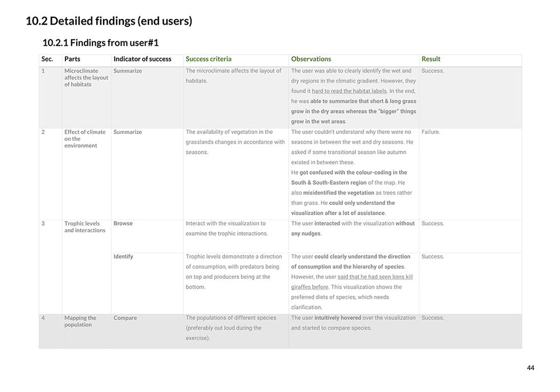Click the '10.2 Detailed findings (end users)' heading
Image resolution: width=560 pixels, height=392 pixels.
click(109, 21)
